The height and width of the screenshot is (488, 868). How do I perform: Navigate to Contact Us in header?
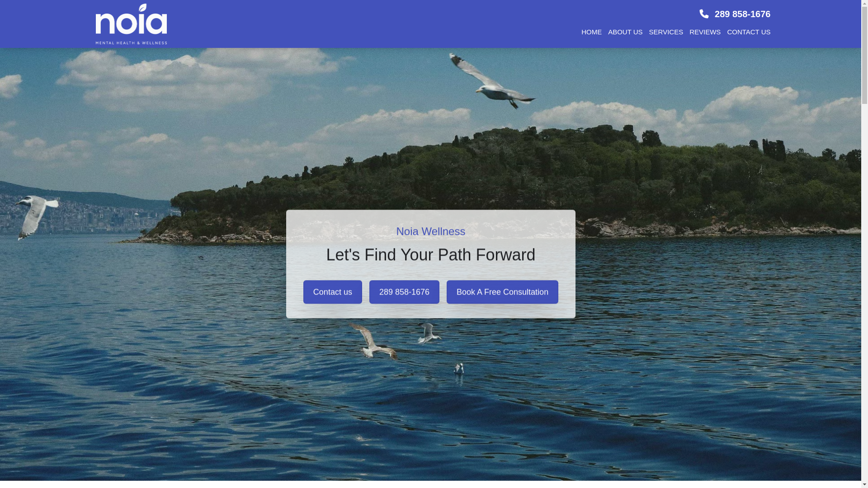pyautogui.click(x=749, y=32)
